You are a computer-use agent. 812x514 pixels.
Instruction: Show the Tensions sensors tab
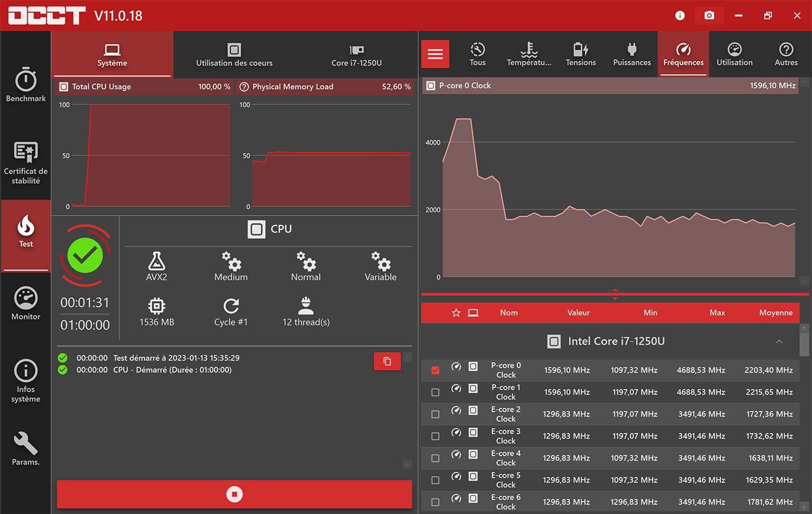(581, 54)
